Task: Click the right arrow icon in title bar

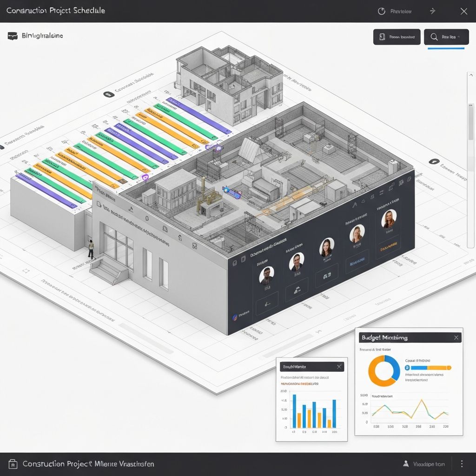Action: [x=432, y=11]
